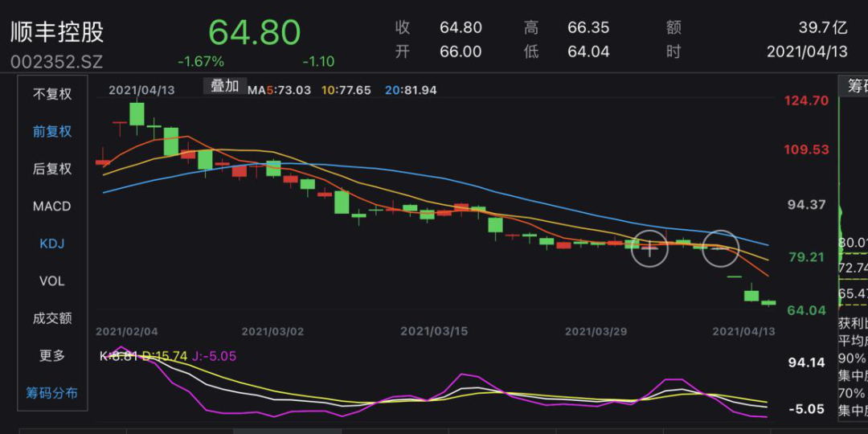Click the 叠加 overlay button
Viewport: 868px width, 434px height.
224,86
